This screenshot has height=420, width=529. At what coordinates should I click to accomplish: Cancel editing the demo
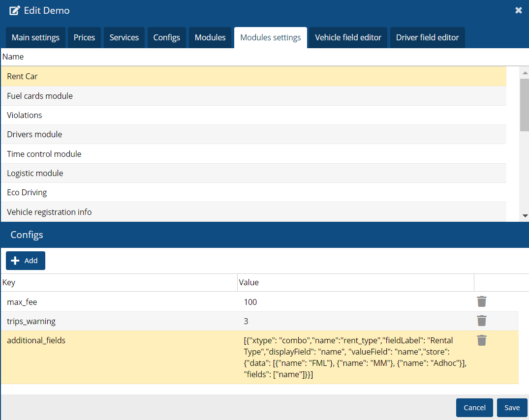pyautogui.click(x=474, y=408)
